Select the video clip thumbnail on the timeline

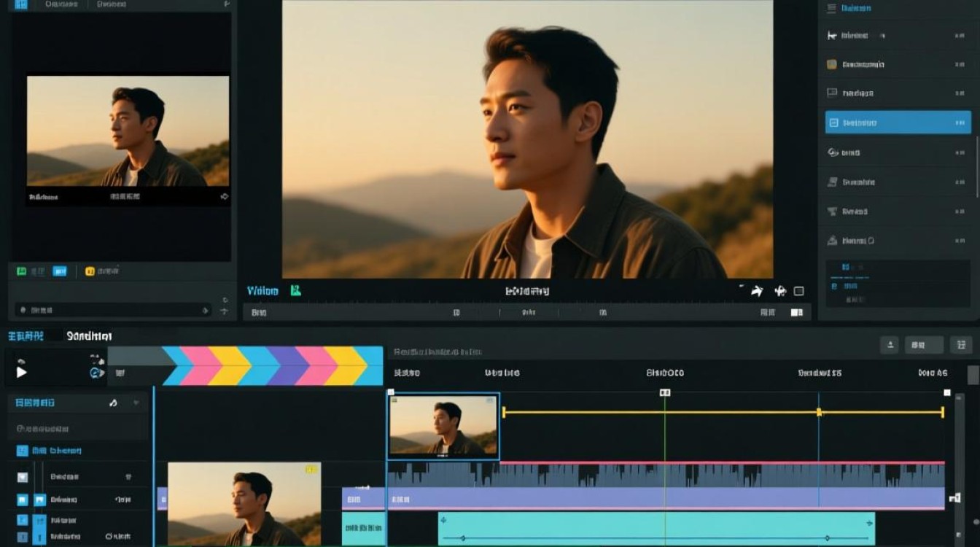pyautogui.click(x=443, y=427)
